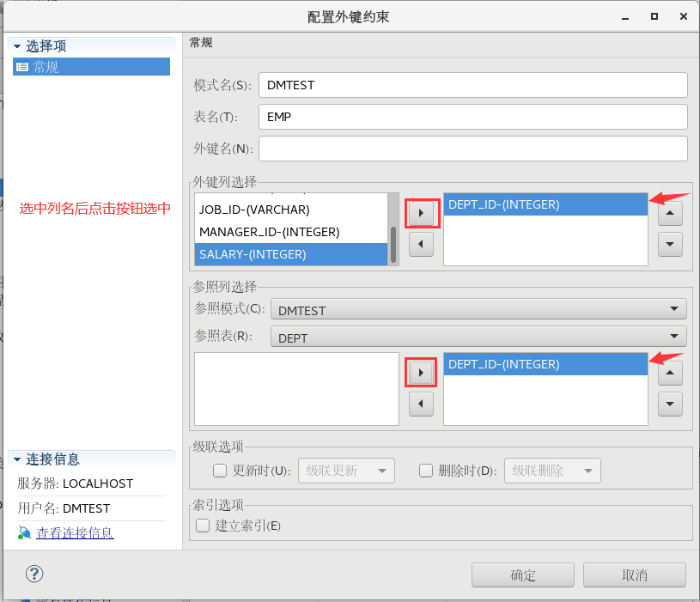Check the 建立索引(E) option

[x=202, y=526]
